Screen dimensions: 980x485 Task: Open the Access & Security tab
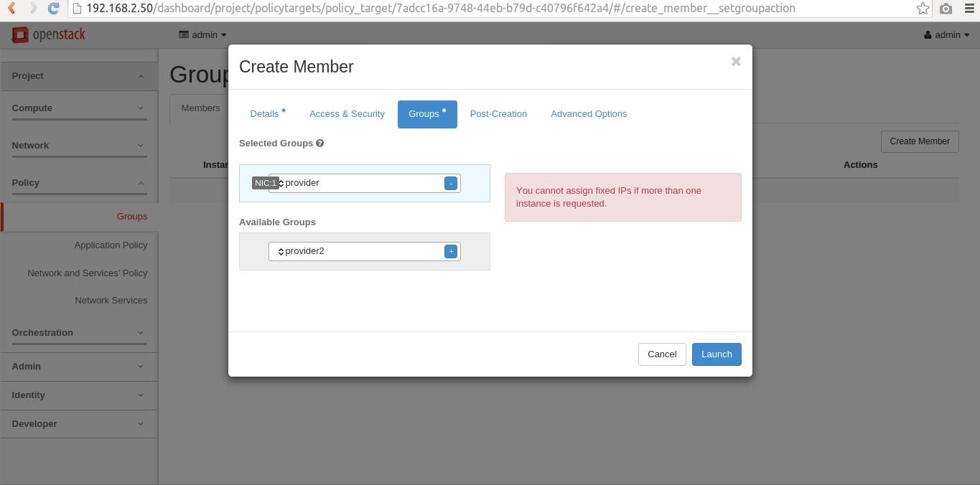(347, 114)
